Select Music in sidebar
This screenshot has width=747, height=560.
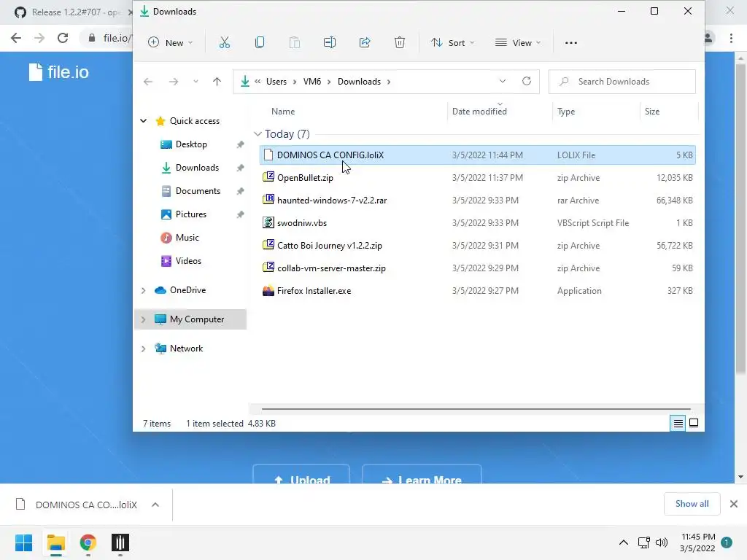pos(187,238)
